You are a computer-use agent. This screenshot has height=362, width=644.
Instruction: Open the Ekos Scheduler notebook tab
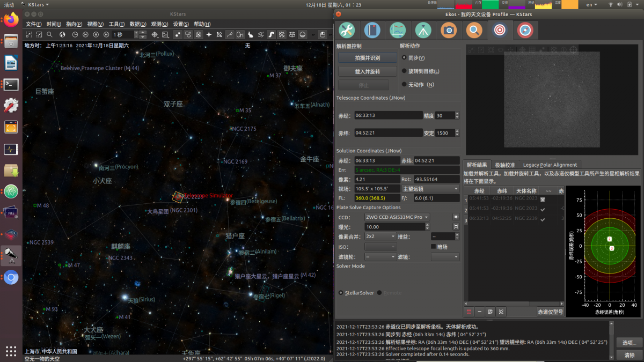click(x=372, y=30)
